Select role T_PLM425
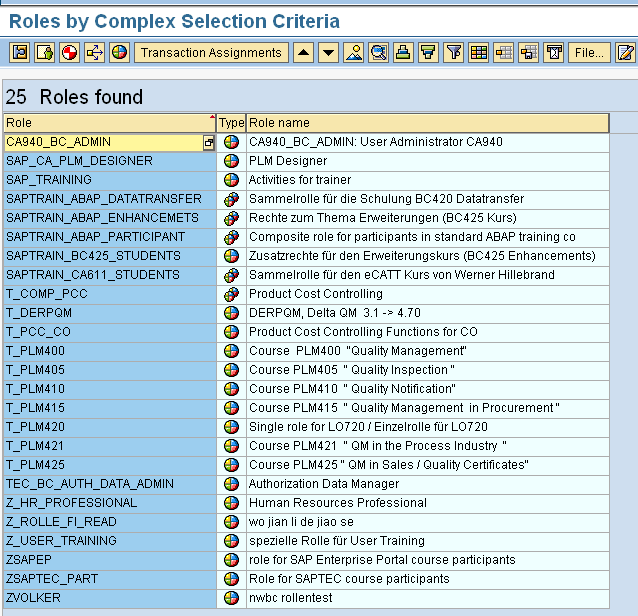 point(110,465)
